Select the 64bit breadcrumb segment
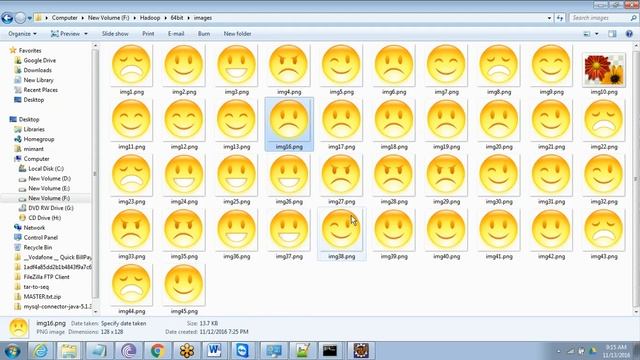640x360 pixels. click(x=177, y=18)
